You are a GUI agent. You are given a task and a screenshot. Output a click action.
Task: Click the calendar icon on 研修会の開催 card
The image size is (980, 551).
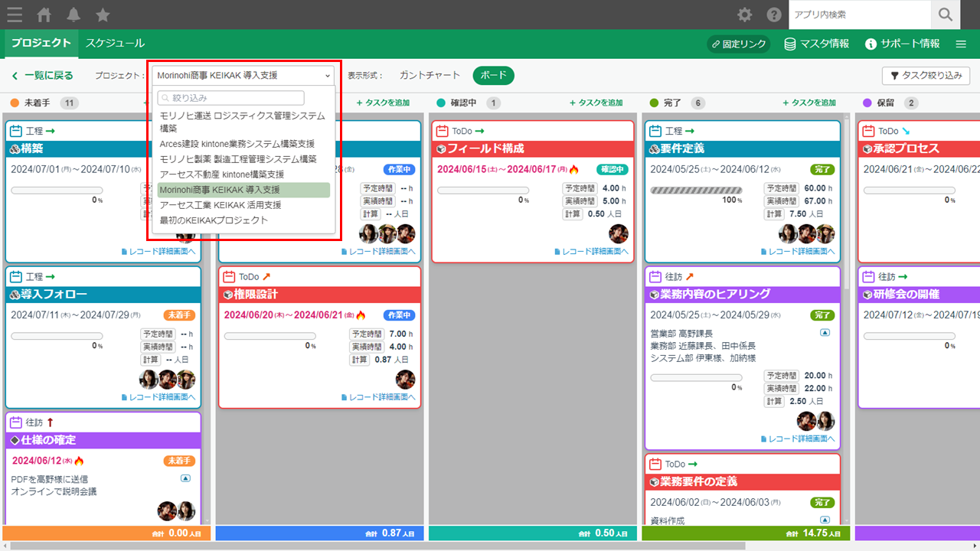[867, 276]
